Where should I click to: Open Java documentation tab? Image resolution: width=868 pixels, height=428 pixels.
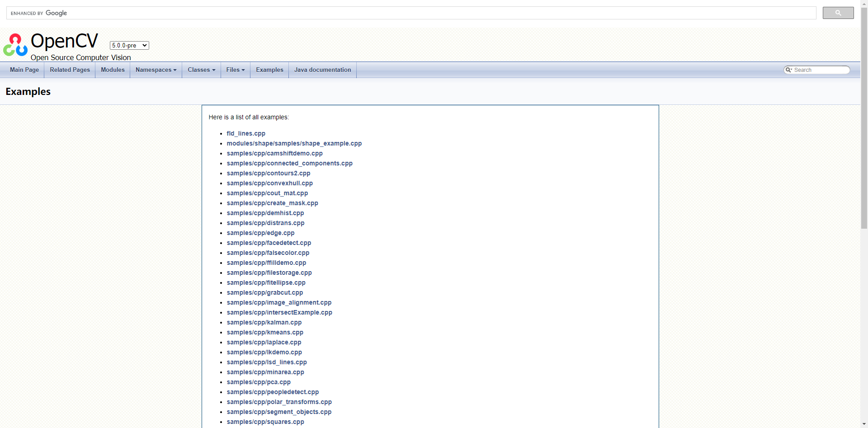coord(323,70)
